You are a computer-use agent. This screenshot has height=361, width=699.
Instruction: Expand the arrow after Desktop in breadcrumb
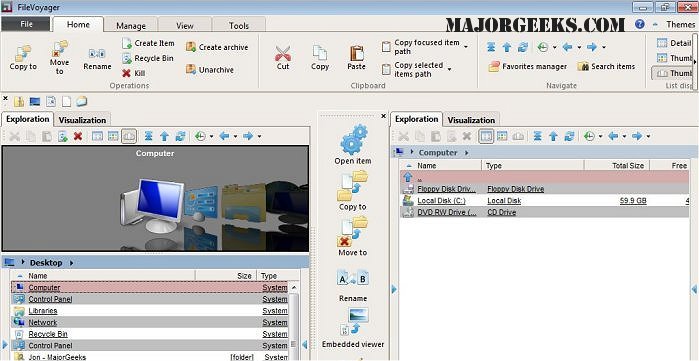pos(71,263)
